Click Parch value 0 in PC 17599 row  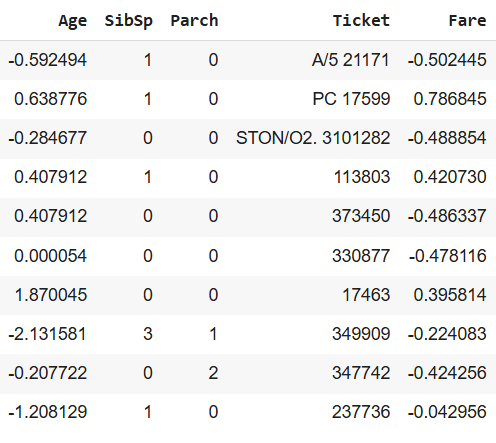click(x=213, y=99)
